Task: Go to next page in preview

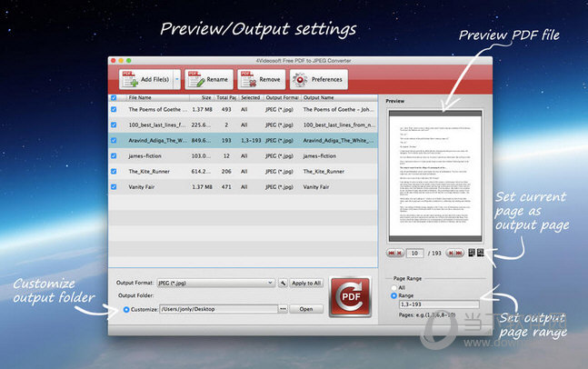Action: click(x=451, y=254)
